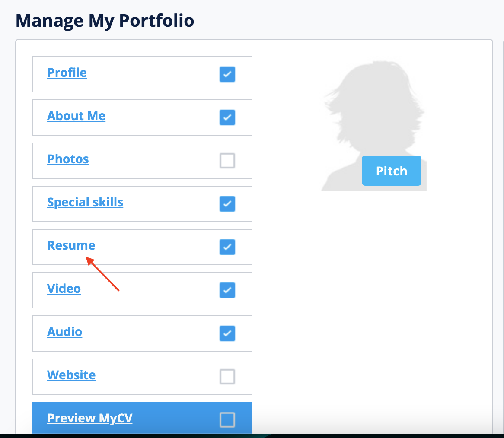Select the profile silhouette placeholder image
504x438 pixels.
tap(374, 125)
